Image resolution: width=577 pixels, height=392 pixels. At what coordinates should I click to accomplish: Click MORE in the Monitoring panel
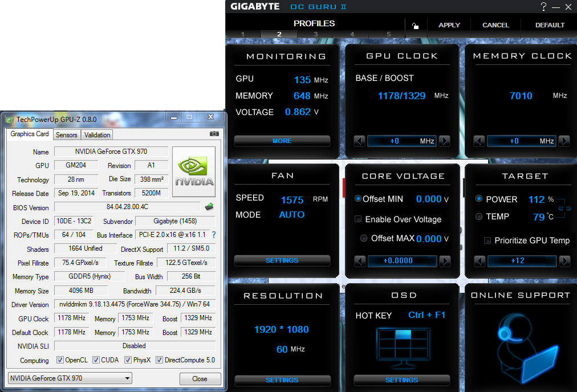[x=282, y=141]
